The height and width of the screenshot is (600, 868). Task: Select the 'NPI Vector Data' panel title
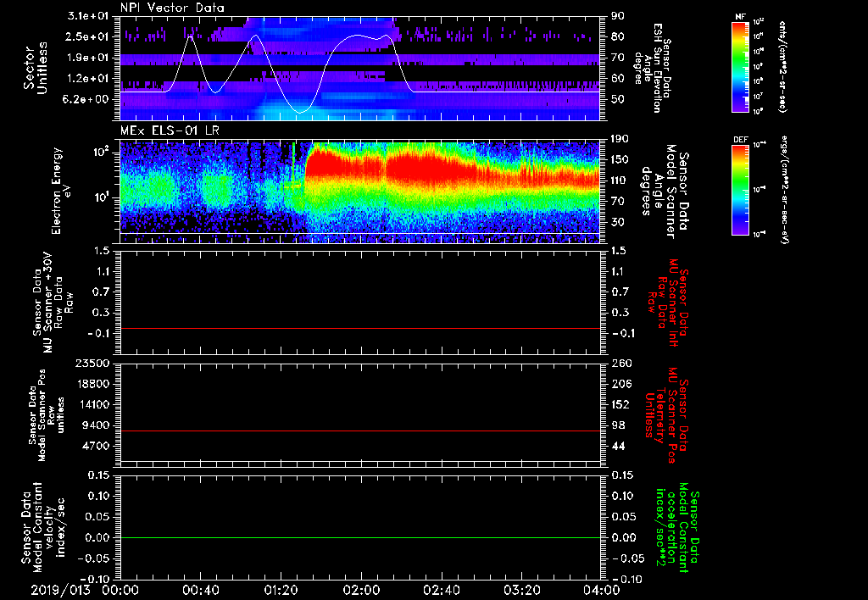172,8
